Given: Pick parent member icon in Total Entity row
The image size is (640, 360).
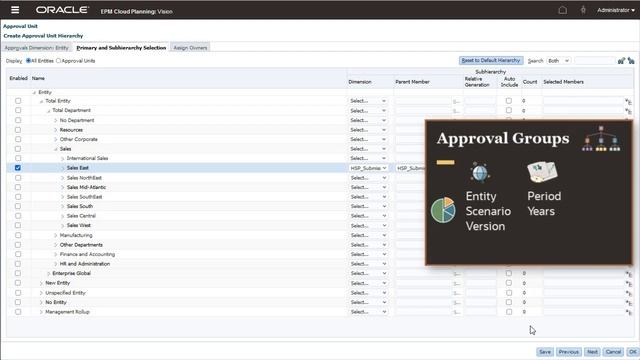Looking at the screenshot, I should click(x=456, y=101).
